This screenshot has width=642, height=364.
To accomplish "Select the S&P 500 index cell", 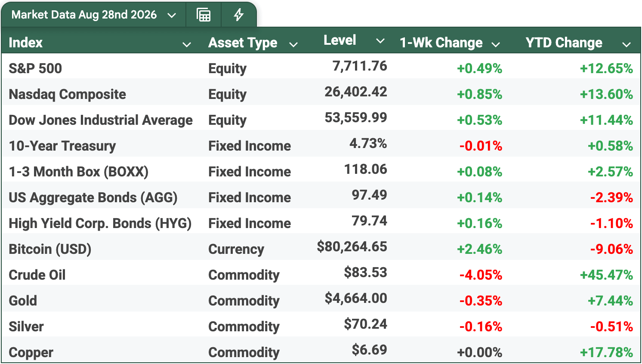I will tap(35, 68).
